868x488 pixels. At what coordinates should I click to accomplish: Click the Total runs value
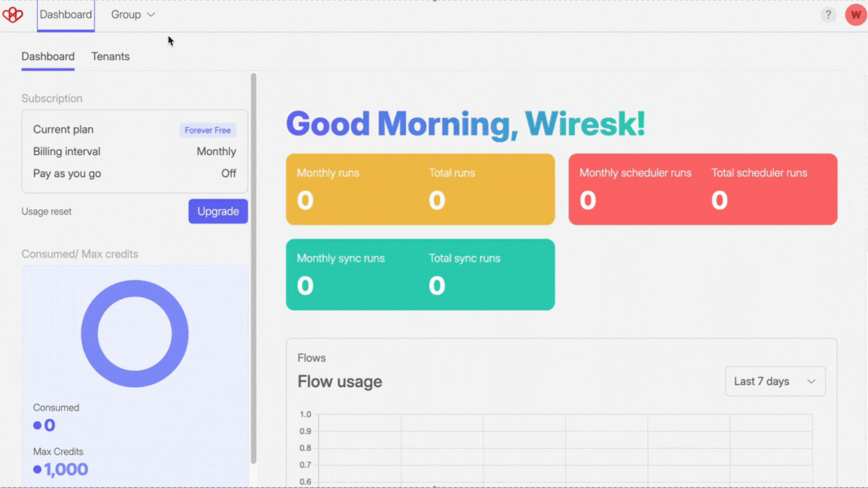pos(437,200)
